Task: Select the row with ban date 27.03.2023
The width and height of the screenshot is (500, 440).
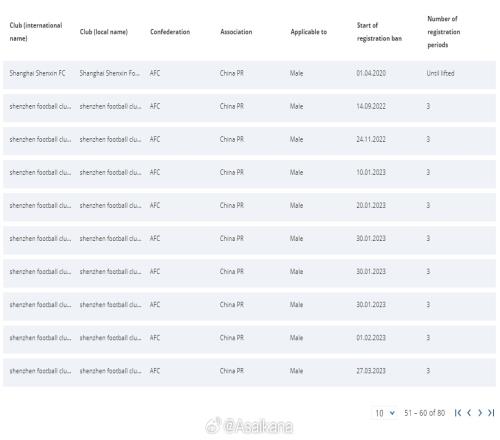Action: (249, 372)
